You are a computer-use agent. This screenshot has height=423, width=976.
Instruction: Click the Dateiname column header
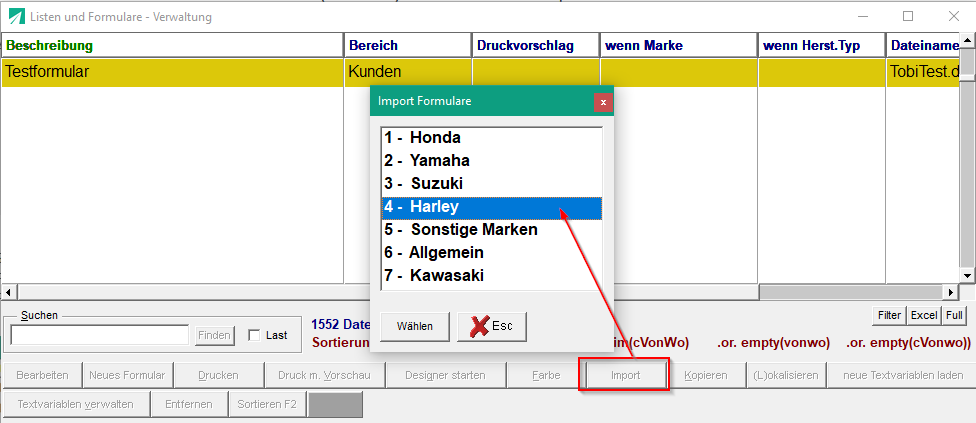tap(923, 45)
